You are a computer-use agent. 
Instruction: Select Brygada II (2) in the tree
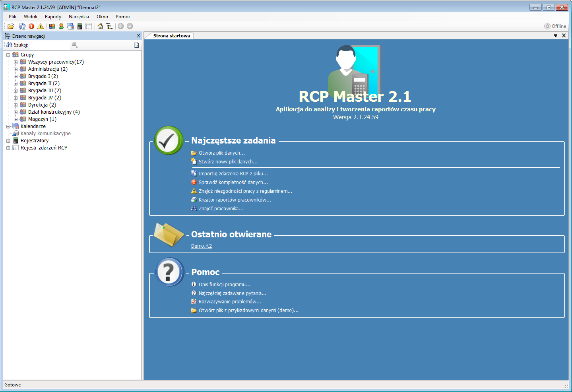(44, 83)
